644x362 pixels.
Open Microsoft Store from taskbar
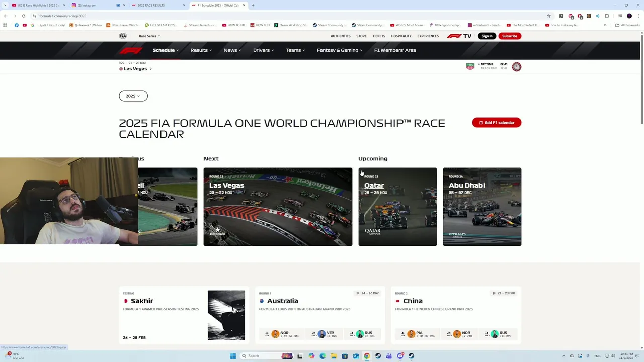(x=345, y=356)
